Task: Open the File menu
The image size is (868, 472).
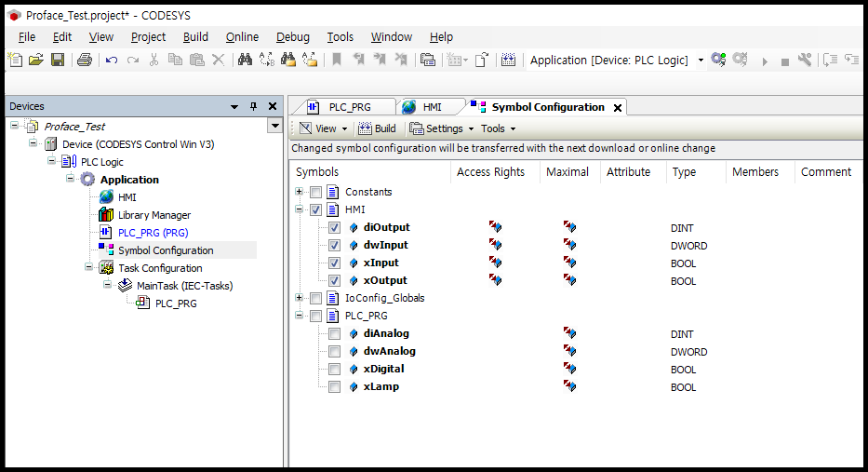Action: (27, 37)
